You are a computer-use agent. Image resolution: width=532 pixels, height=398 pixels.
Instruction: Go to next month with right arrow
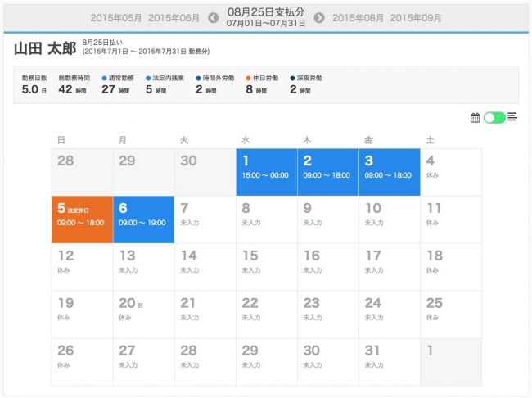tap(319, 18)
